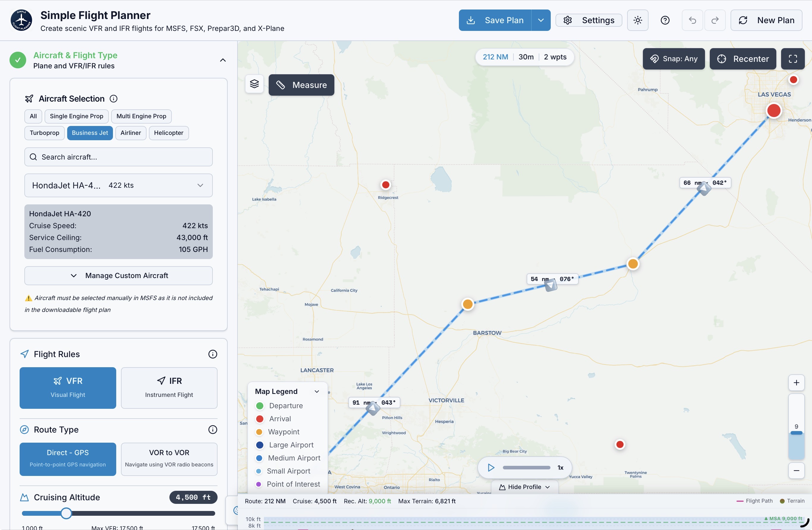Image resolution: width=812 pixels, height=530 pixels.
Task: Toggle Snap: Any mode
Action: click(x=673, y=59)
